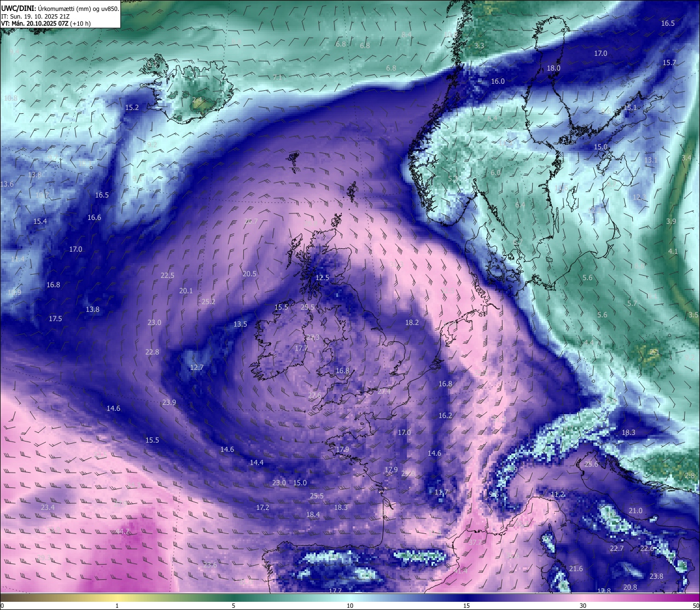
Task: Click the 14.4 value in the Bay of Biscay
Action: point(256,463)
